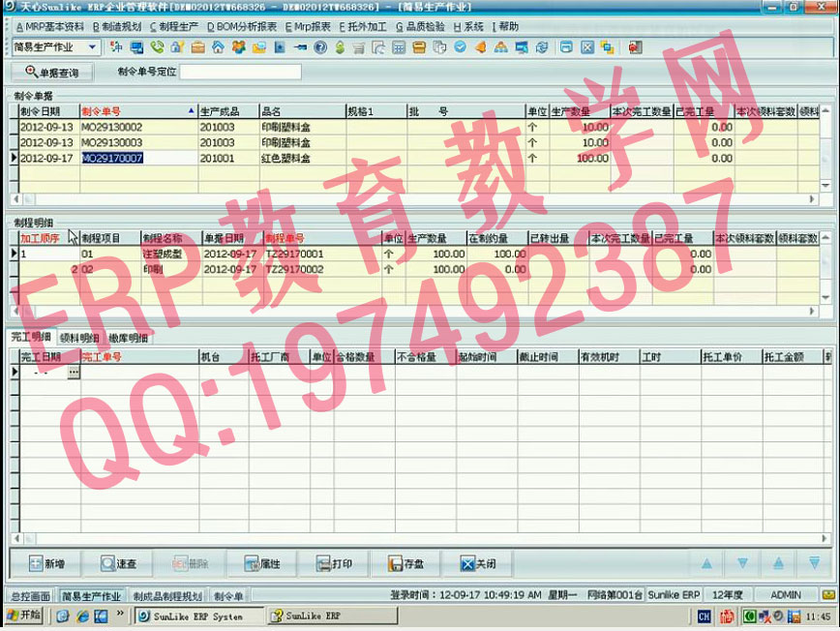Click the 单据查询 magnifier button
The width and height of the screenshot is (840, 631).
(51, 73)
